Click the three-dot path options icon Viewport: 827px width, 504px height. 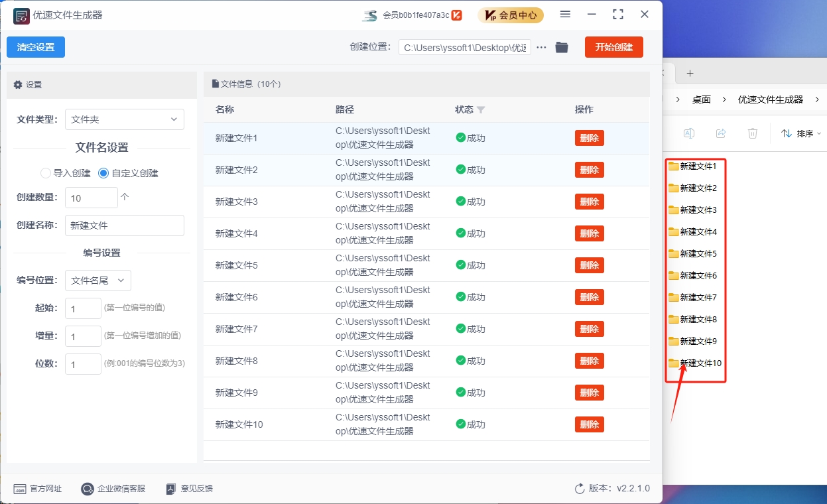pyautogui.click(x=541, y=47)
